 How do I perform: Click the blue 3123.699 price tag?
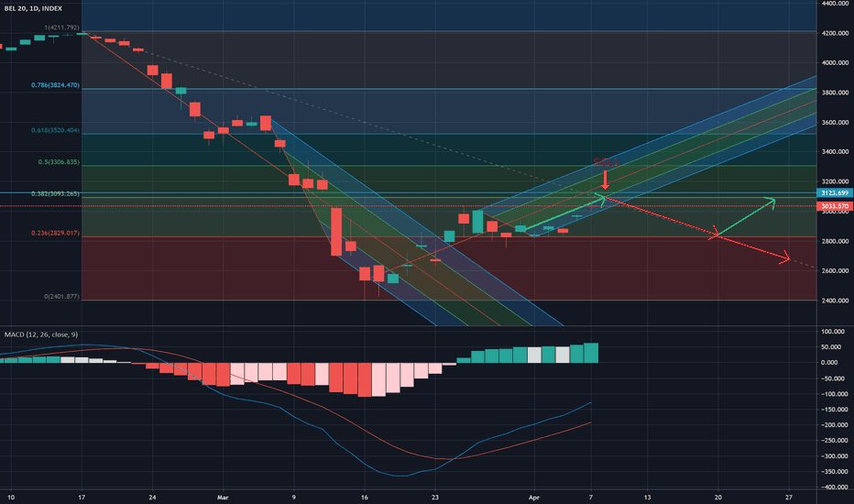pyautogui.click(x=835, y=192)
